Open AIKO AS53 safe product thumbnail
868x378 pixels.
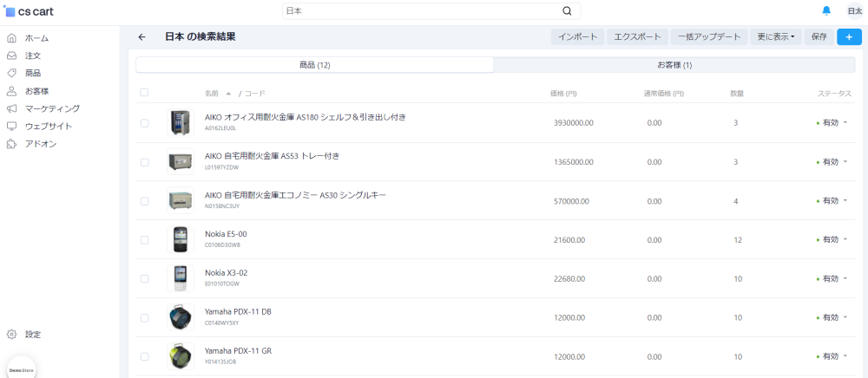181,162
